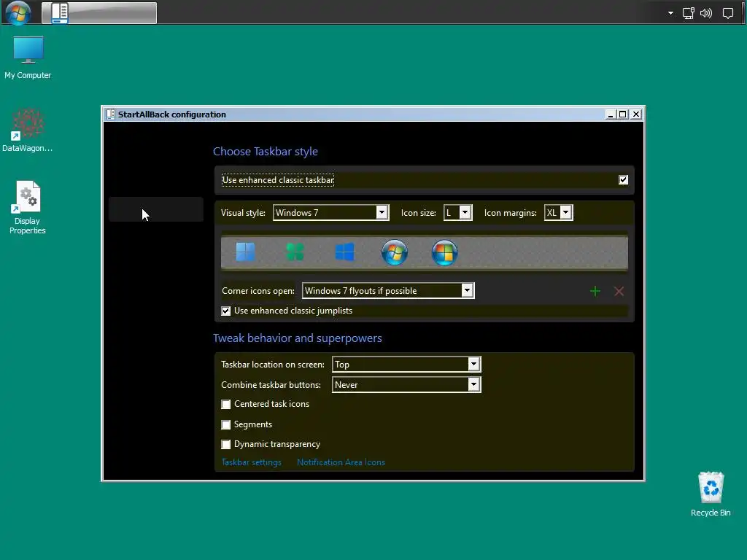Screen dimensions: 747x560
Task: Choose the Windows Vista-style flat flag orb
Action: pos(444,252)
